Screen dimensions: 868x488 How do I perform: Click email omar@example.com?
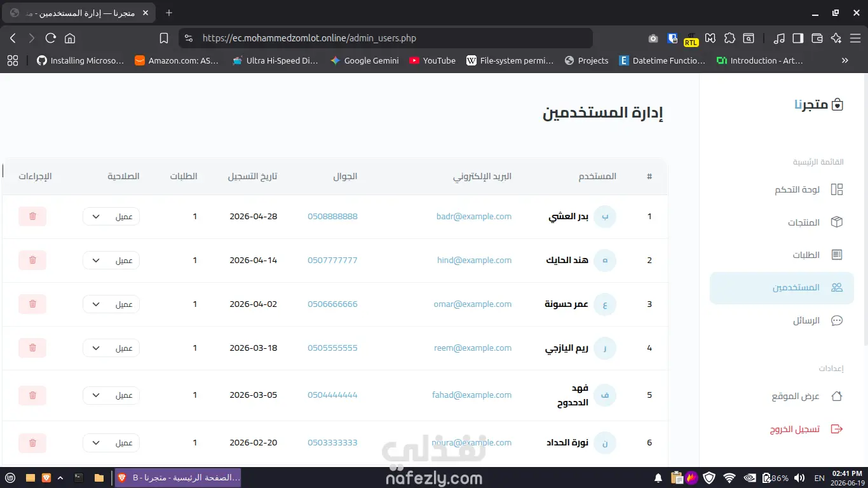pyautogui.click(x=473, y=304)
